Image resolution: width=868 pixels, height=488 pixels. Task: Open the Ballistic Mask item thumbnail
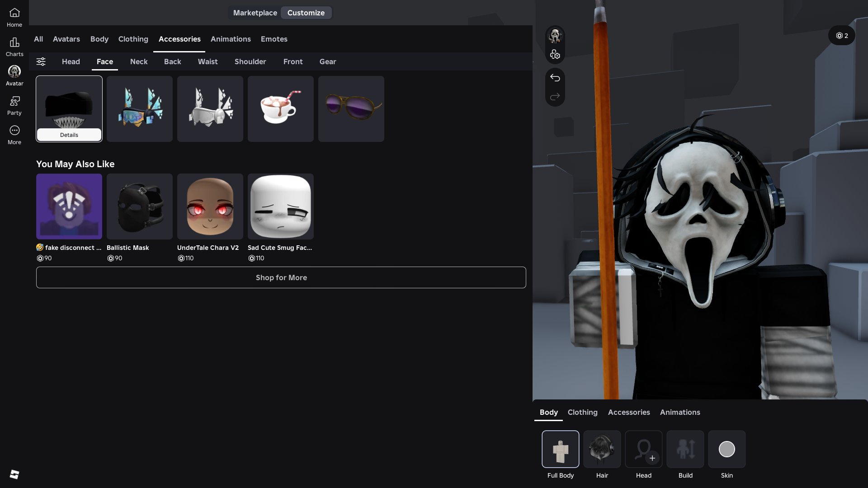pyautogui.click(x=140, y=206)
